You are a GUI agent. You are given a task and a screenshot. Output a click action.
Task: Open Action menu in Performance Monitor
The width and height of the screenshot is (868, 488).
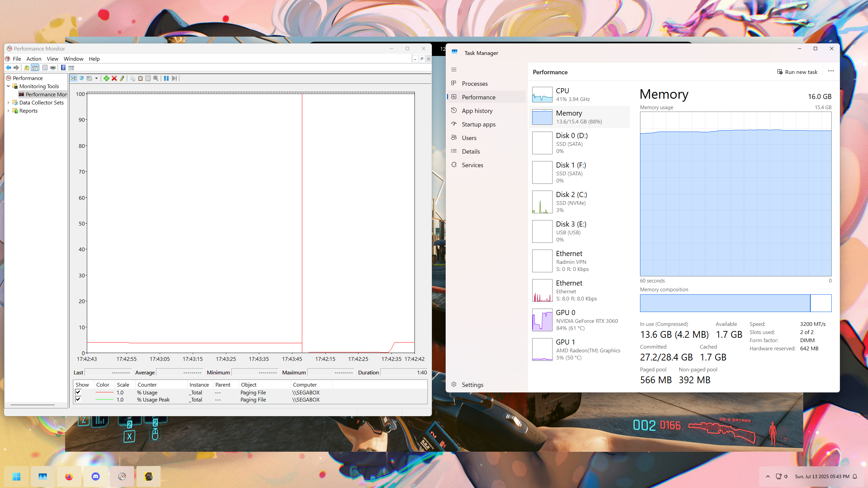tap(34, 59)
